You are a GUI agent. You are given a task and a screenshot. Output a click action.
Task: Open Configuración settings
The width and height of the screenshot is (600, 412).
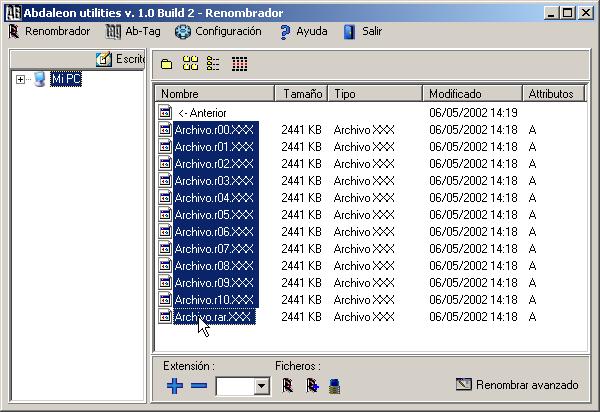218,31
